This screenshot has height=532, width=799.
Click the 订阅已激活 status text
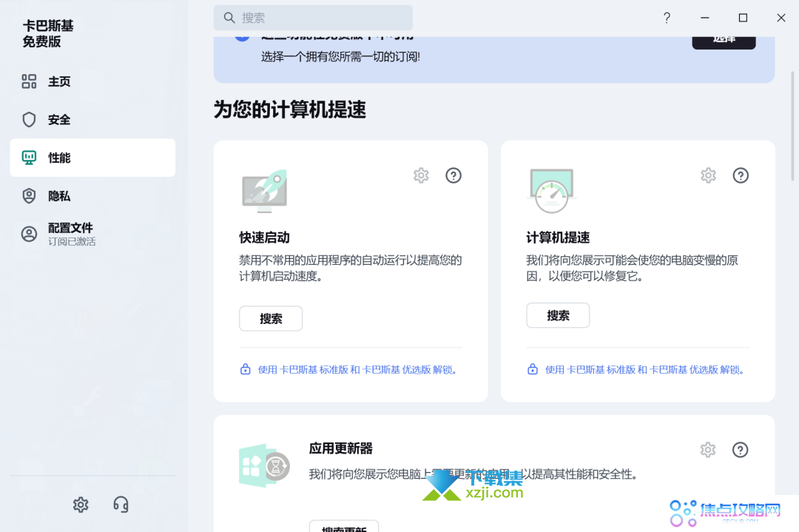(72, 241)
